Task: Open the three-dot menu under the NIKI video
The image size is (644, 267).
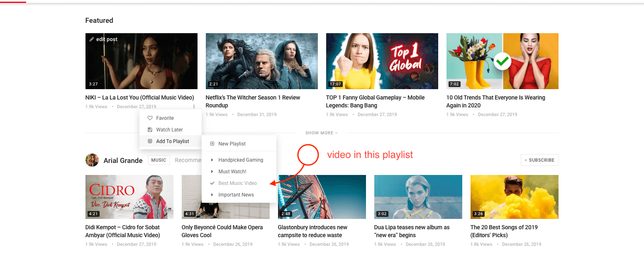Action: tap(194, 107)
